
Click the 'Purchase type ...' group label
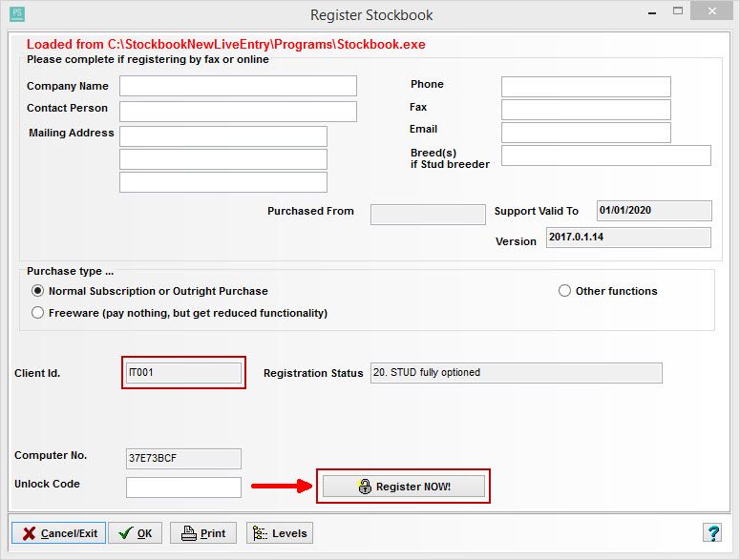[x=70, y=271]
